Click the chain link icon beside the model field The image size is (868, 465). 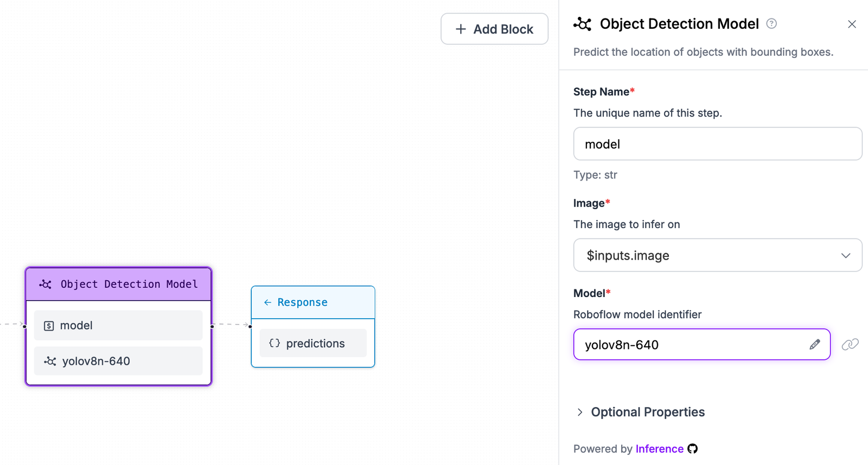coord(850,344)
